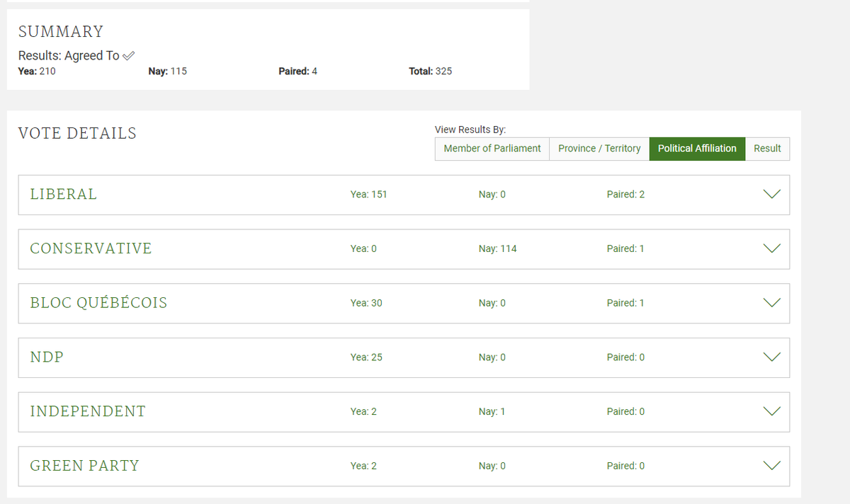Expand the Conservative row chevron
This screenshot has width=850, height=504.
tap(772, 248)
